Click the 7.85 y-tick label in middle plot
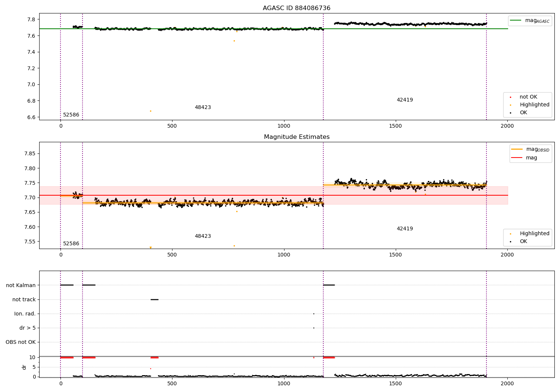This screenshot has height=392, width=560. pos(30,154)
